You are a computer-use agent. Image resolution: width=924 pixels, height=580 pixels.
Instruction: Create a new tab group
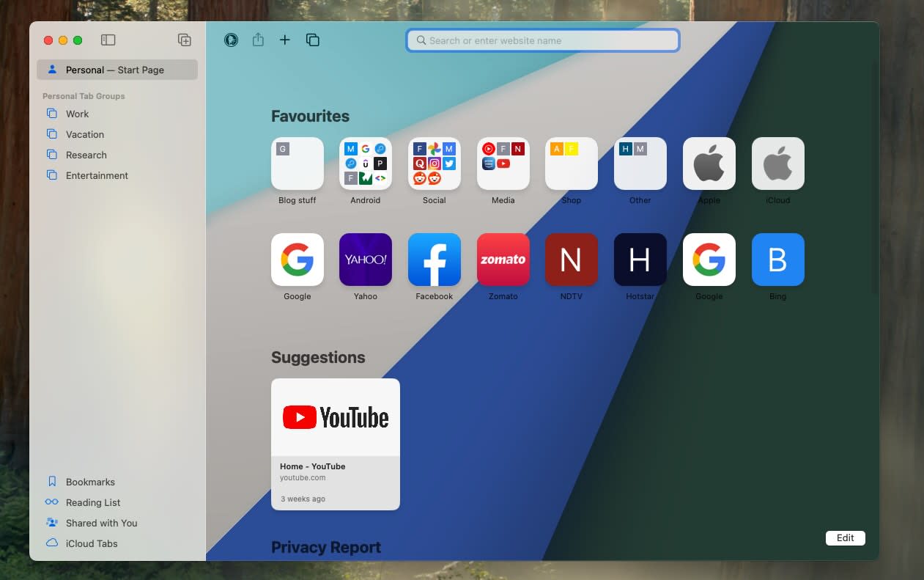pyautogui.click(x=185, y=40)
